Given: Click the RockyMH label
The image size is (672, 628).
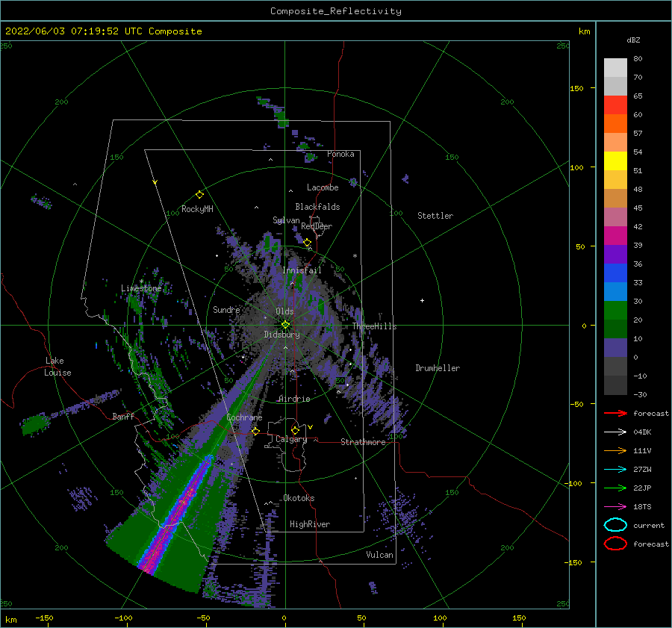Looking at the screenshot, I should 197,209.
